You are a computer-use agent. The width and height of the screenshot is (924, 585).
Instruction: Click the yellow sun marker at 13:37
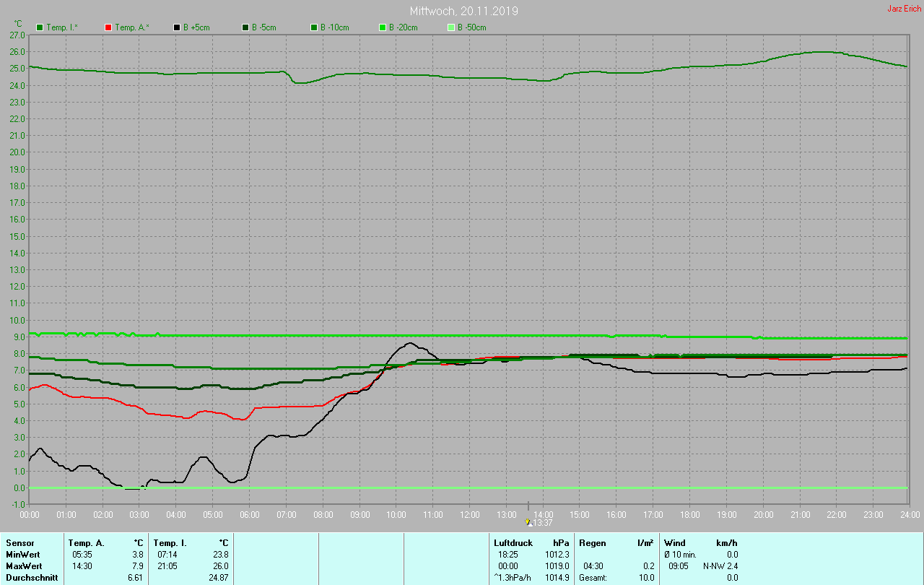point(528,521)
